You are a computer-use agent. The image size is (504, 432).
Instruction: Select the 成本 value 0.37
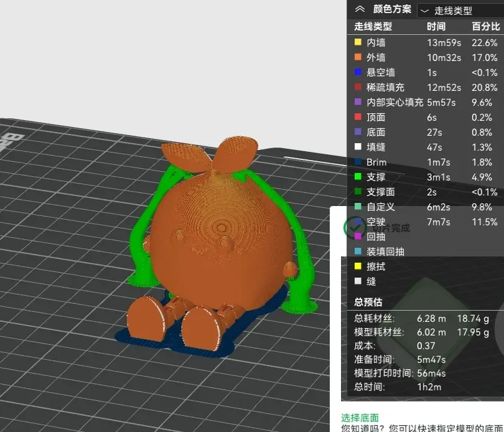(426, 346)
